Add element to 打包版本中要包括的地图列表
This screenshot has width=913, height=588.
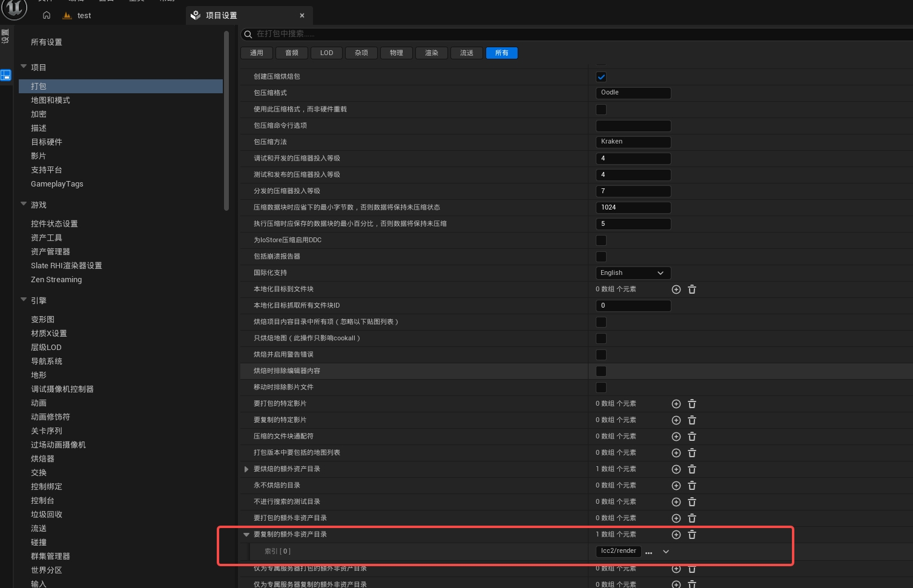(676, 453)
